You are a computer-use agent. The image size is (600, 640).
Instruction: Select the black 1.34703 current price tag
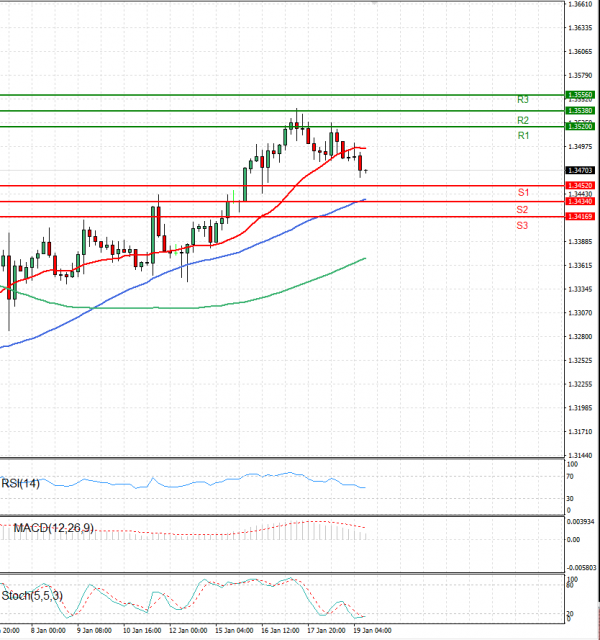[x=580, y=170]
